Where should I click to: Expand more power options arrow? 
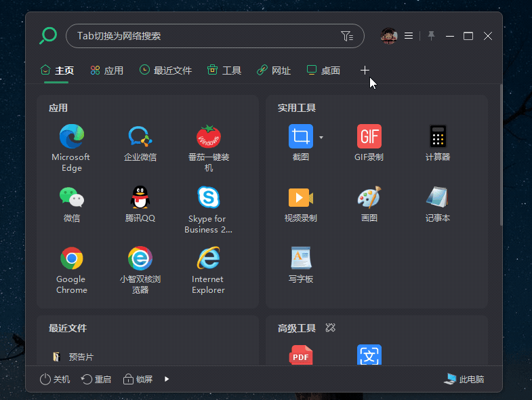[x=167, y=379]
